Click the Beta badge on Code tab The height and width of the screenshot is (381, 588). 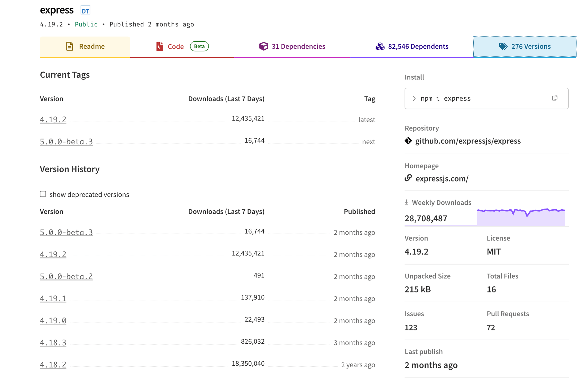coord(199,46)
